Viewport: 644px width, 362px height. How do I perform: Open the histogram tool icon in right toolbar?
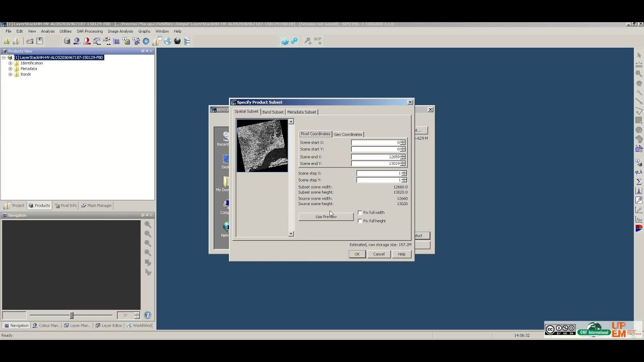coord(639,191)
